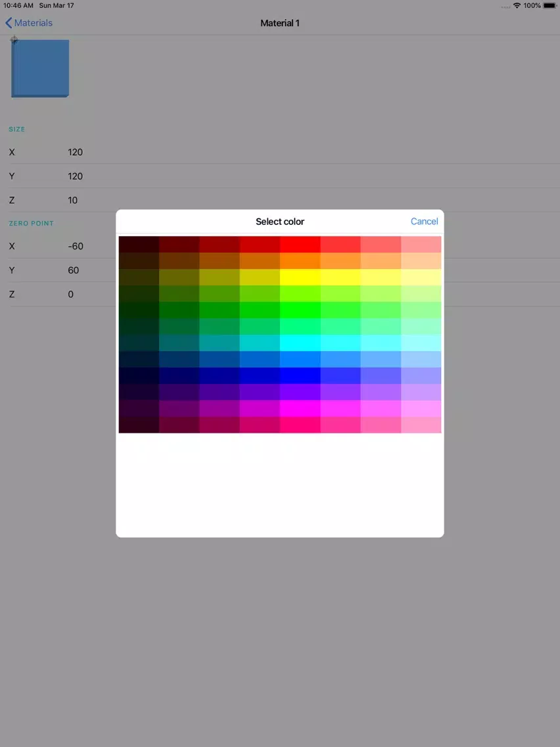This screenshot has width=560, height=747.
Task: Select the pure magenta swatch
Action: click(300, 409)
